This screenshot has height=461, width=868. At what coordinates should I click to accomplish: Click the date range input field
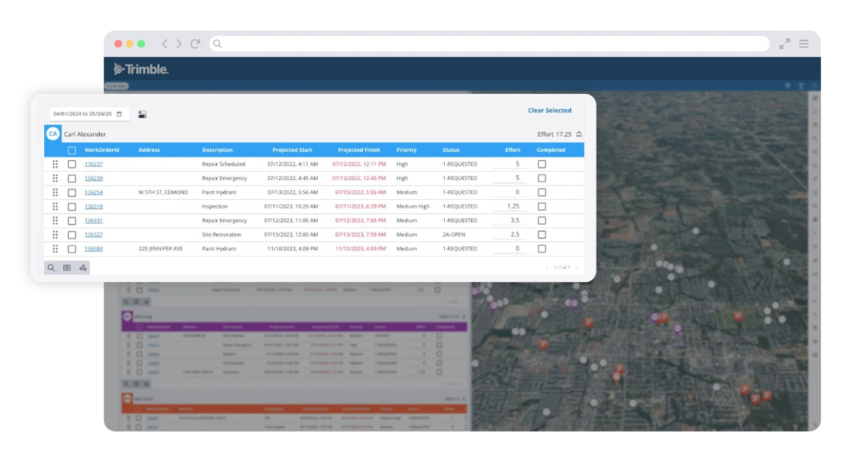[x=89, y=114]
